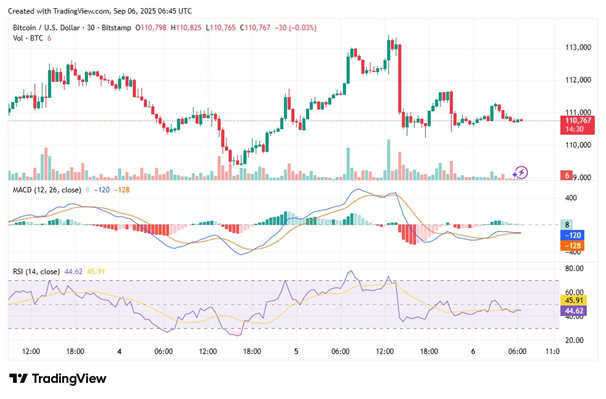The width and height of the screenshot is (606, 399).
Task: Click the 80.00 RSI scale label
Action: pyautogui.click(x=574, y=268)
